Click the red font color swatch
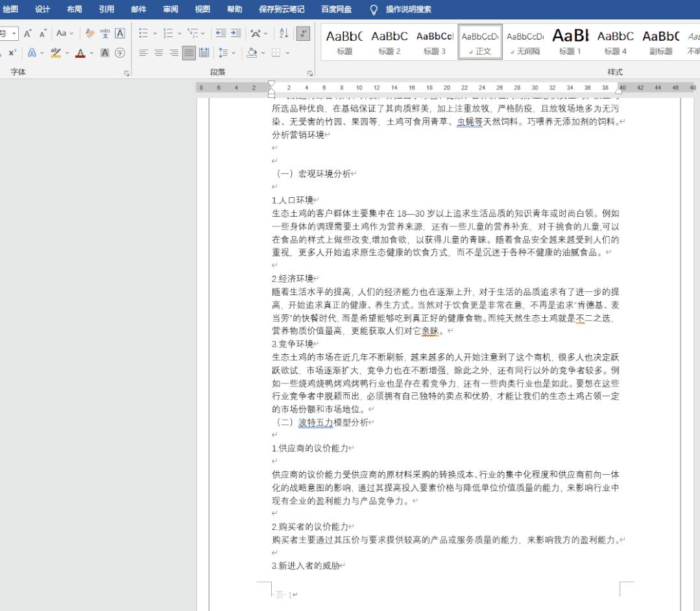 (80, 53)
